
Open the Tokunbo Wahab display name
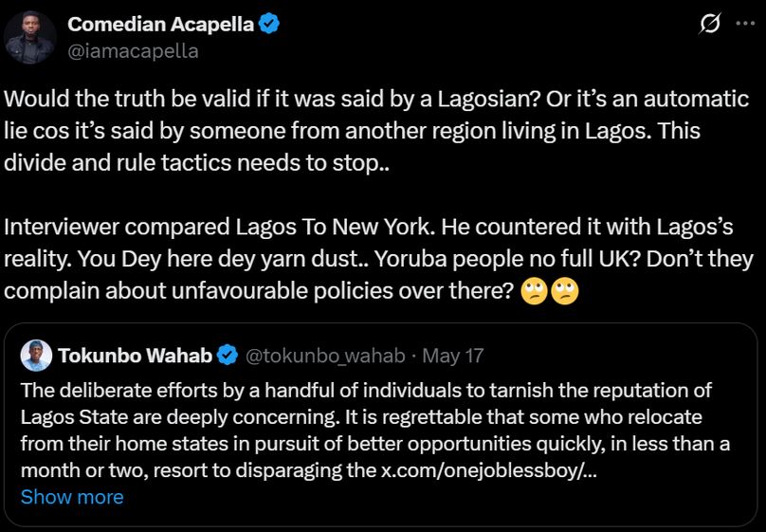(x=137, y=356)
